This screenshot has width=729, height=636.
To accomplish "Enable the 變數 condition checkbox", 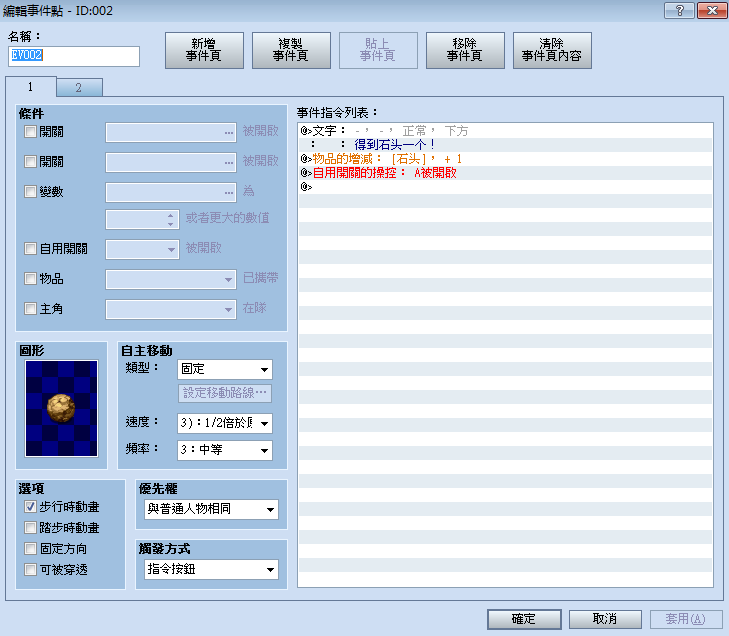I will coord(30,191).
